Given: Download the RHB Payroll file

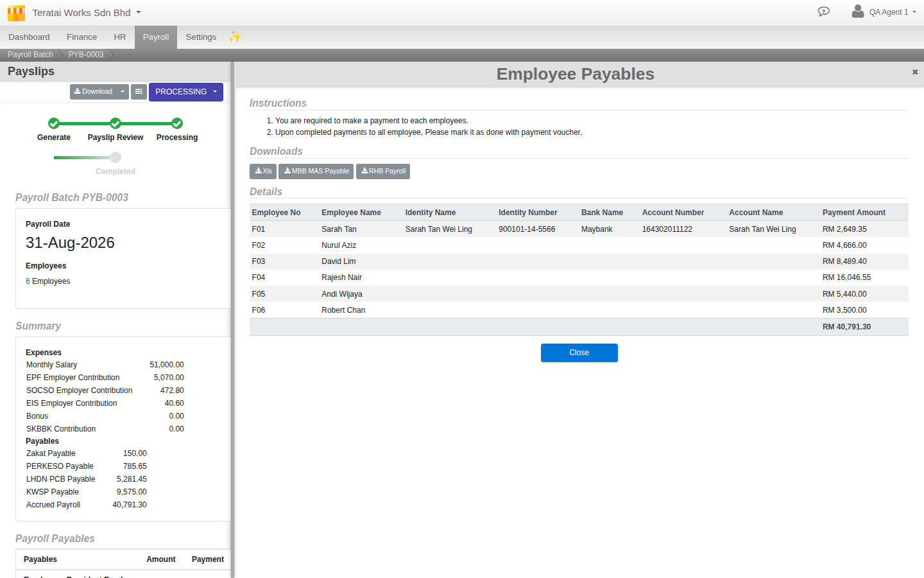Looking at the screenshot, I should tap(383, 171).
